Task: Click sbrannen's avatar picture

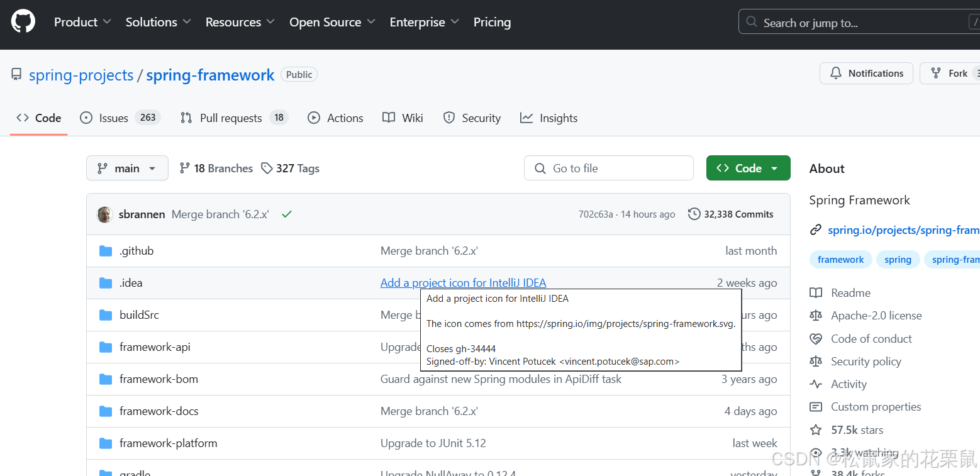Action: [105, 214]
